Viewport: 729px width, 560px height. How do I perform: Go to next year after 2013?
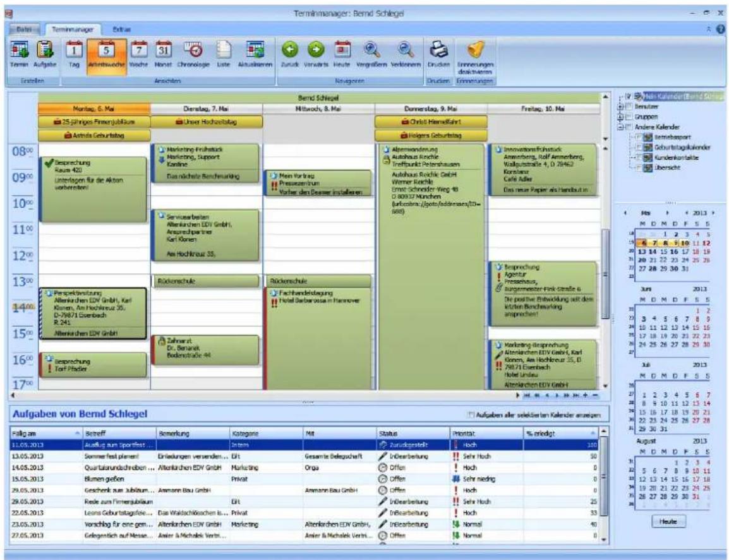coord(713,213)
